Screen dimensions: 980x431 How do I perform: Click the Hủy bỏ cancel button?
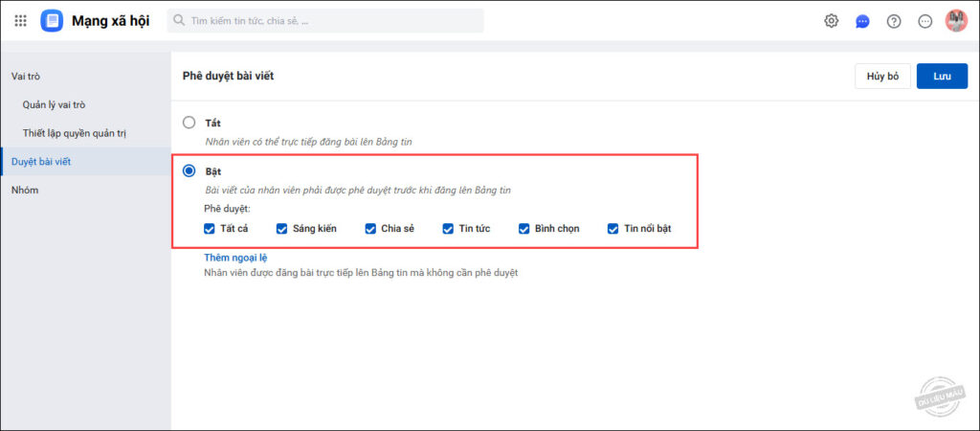pos(882,77)
